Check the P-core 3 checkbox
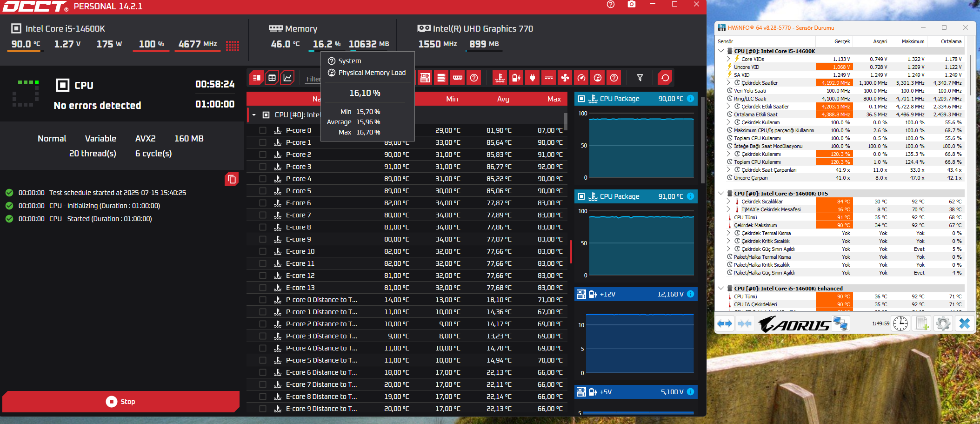 tap(263, 167)
